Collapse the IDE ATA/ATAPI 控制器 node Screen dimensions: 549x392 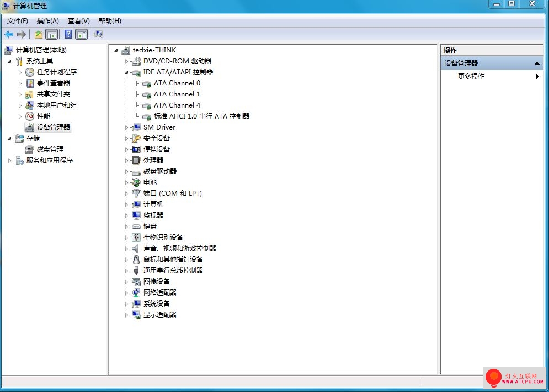click(x=127, y=72)
